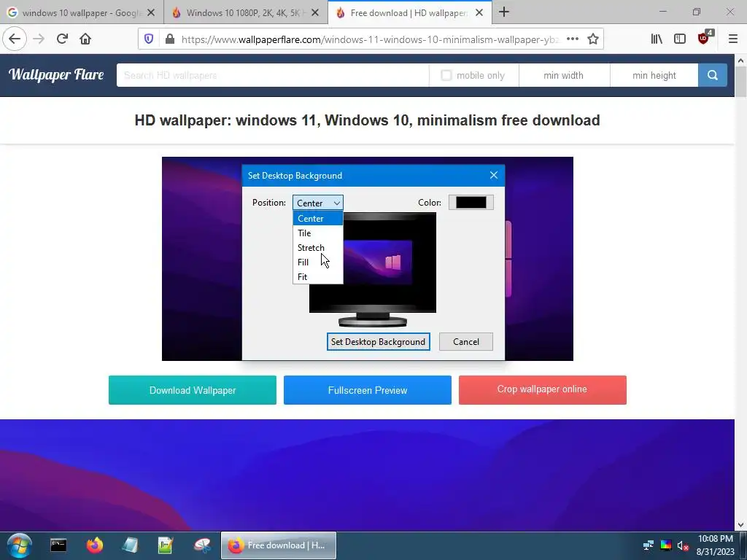Cancel the desktop background dialog
This screenshot has width=747, height=560.
(466, 342)
